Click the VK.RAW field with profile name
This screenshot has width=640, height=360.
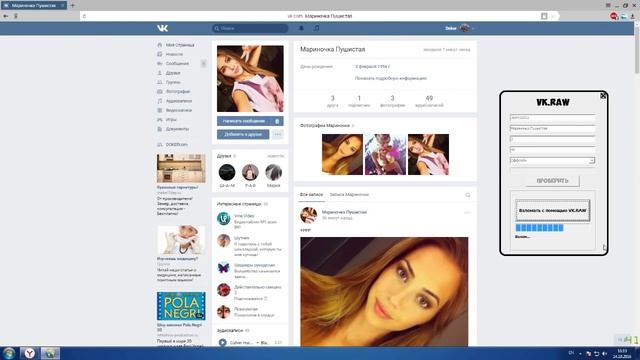click(552, 129)
